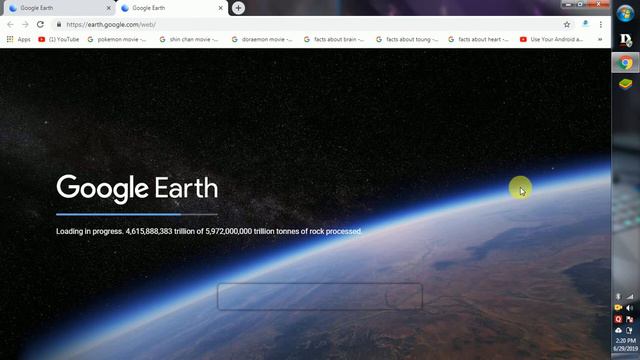Viewport: 640px width, 360px height.
Task: Click the Google Earth logo text
Action: pyautogui.click(x=137, y=189)
